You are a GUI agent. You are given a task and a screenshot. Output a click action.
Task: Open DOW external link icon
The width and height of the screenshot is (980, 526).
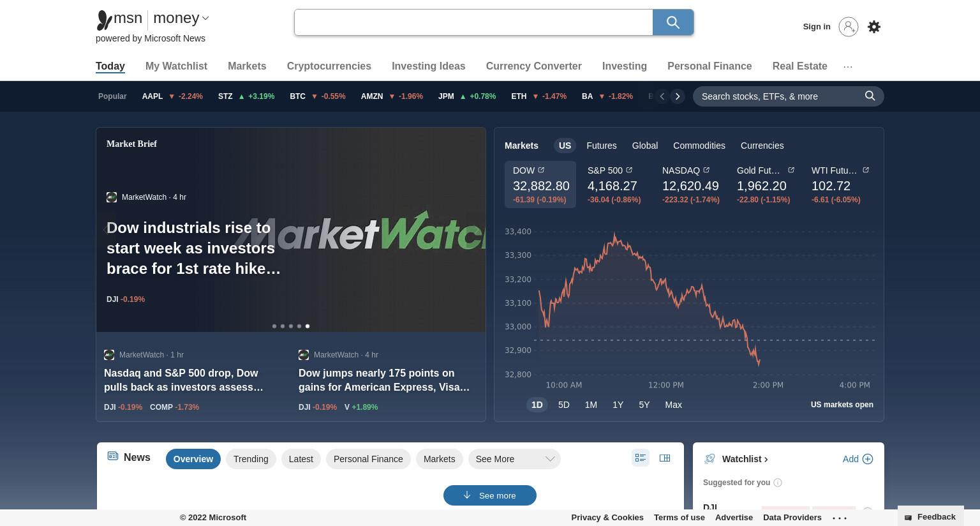(x=541, y=170)
